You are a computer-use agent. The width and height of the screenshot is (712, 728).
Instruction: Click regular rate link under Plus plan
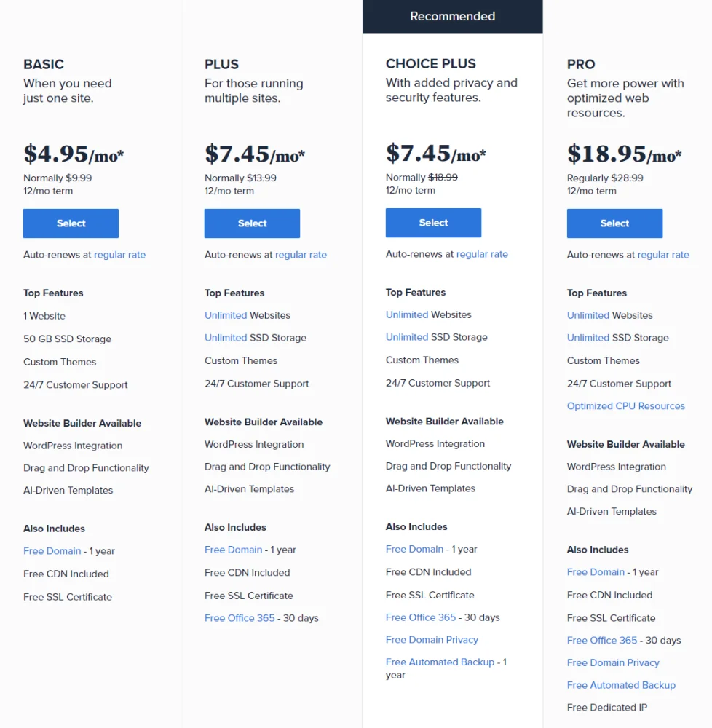pyautogui.click(x=301, y=255)
